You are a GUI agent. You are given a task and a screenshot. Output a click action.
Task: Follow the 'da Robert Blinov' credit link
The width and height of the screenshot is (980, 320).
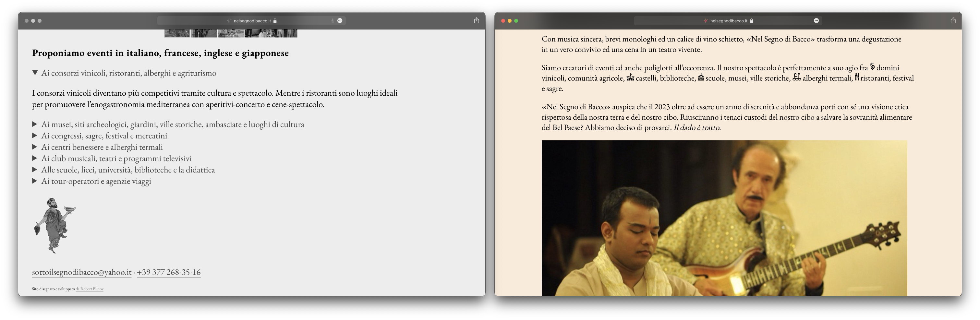[x=90, y=289]
